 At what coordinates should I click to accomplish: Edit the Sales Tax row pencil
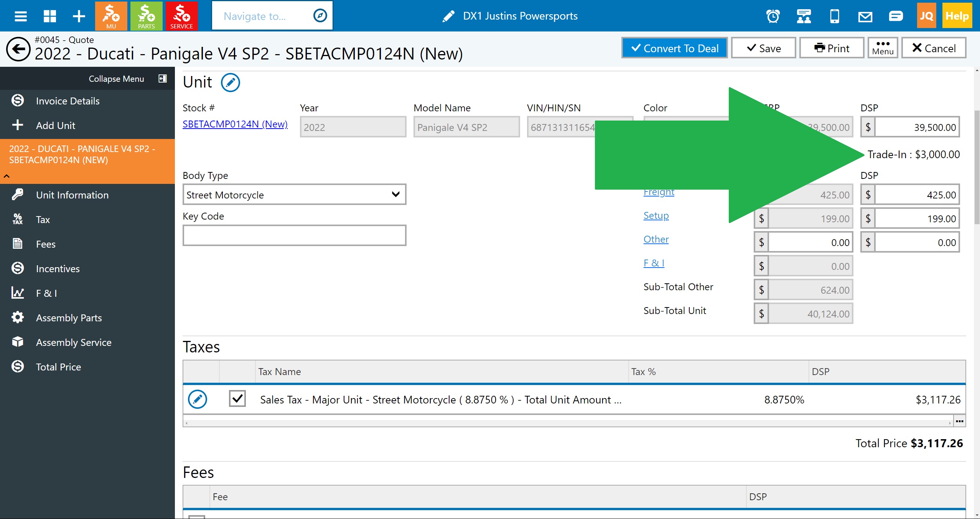tap(198, 399)
